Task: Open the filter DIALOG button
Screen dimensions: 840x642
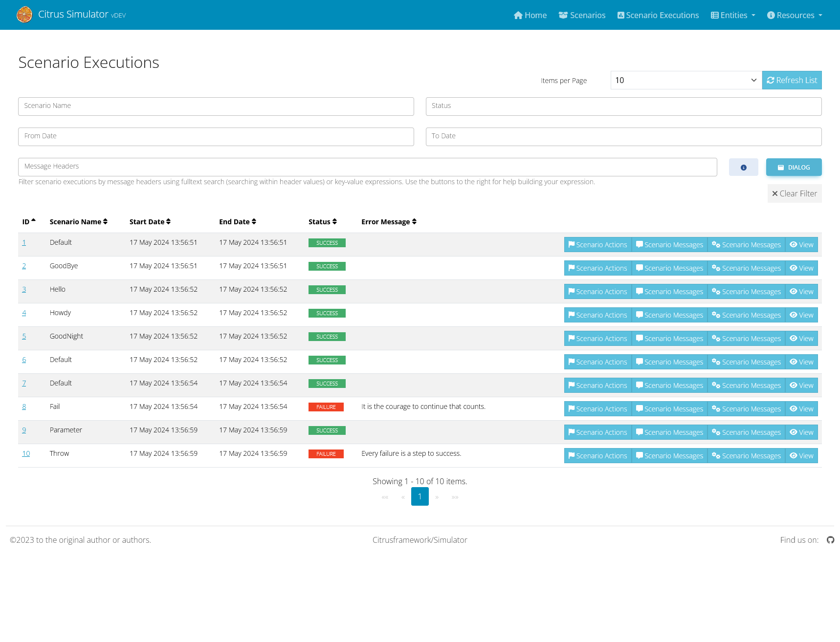Action: (x=794, y=167)
